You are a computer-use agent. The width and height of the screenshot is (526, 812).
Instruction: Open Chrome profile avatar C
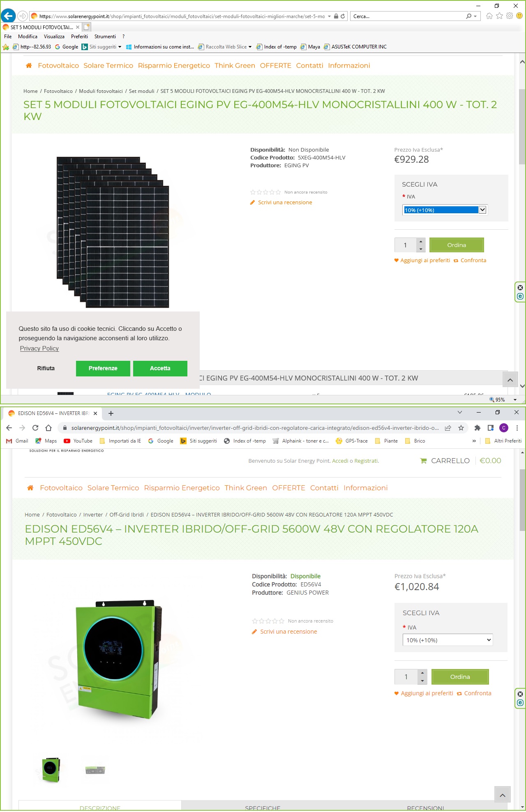[504, 428]
